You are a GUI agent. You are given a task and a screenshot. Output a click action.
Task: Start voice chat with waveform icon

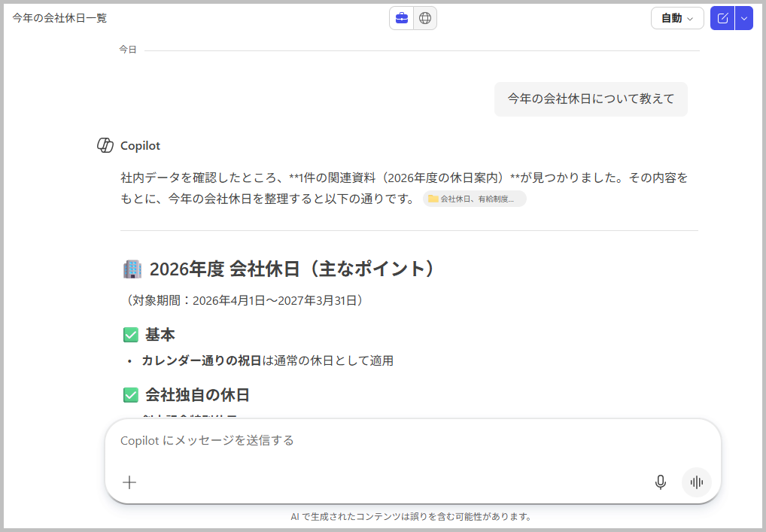[x=696, y=482]
